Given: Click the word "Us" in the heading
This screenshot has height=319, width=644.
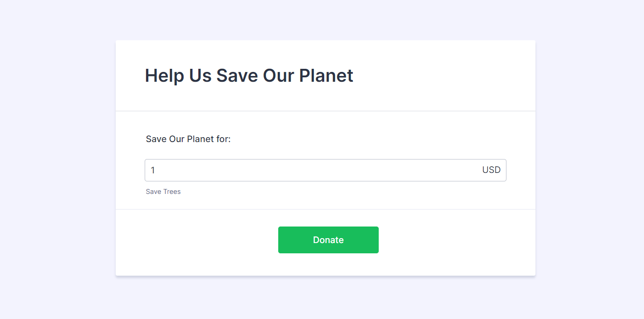Looking at the screenshot, I should 200,76.
